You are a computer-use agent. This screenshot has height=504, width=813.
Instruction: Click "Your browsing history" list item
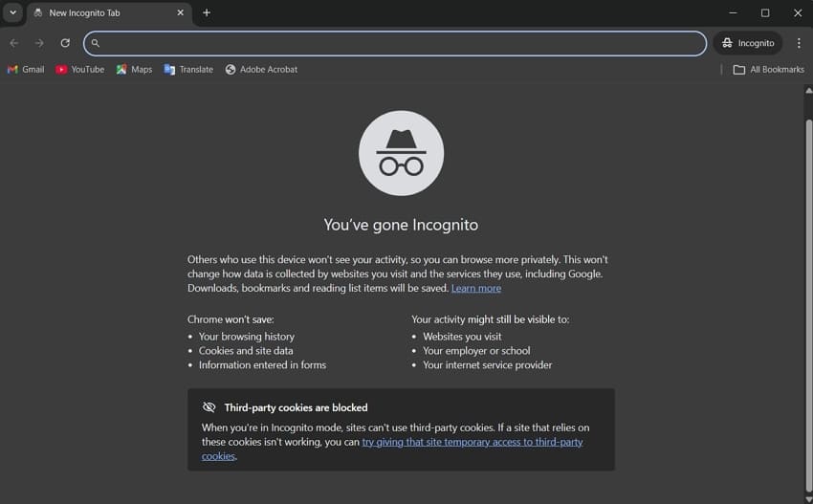[247, 337]
